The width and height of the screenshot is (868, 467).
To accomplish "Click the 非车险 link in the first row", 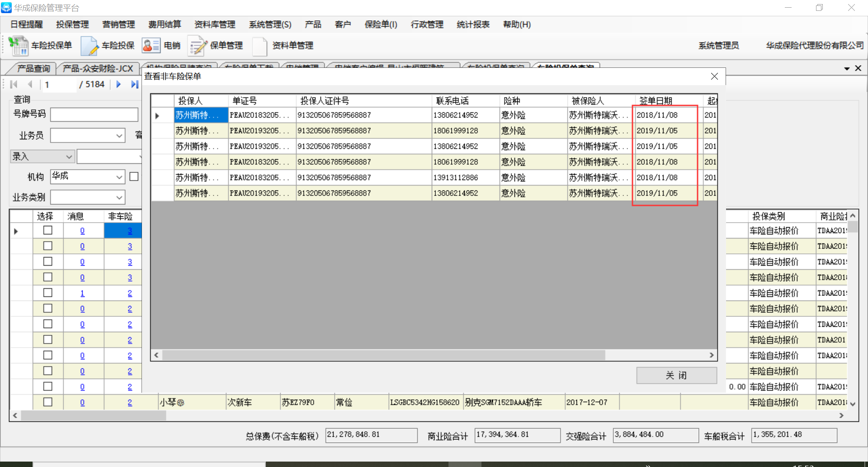I will click(130, 231).
